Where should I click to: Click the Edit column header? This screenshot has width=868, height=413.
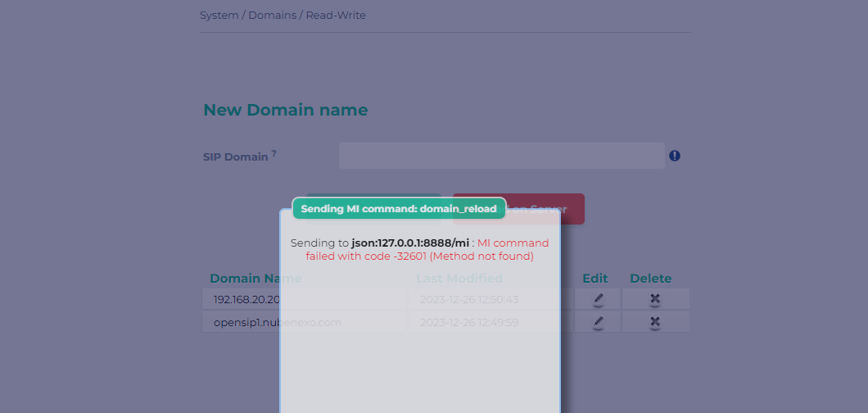(x=595, y=279)
